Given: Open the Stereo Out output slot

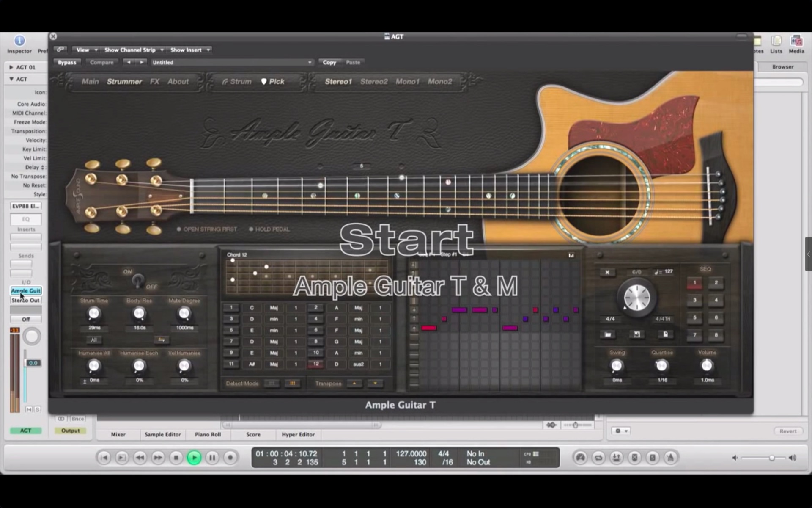Looking at the screenshot, I should (26, 300).
